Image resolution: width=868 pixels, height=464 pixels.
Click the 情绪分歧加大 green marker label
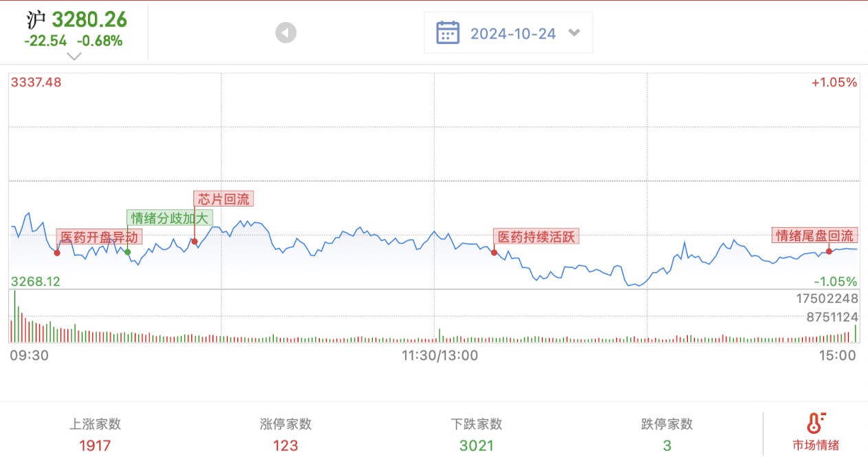point(169,218)
